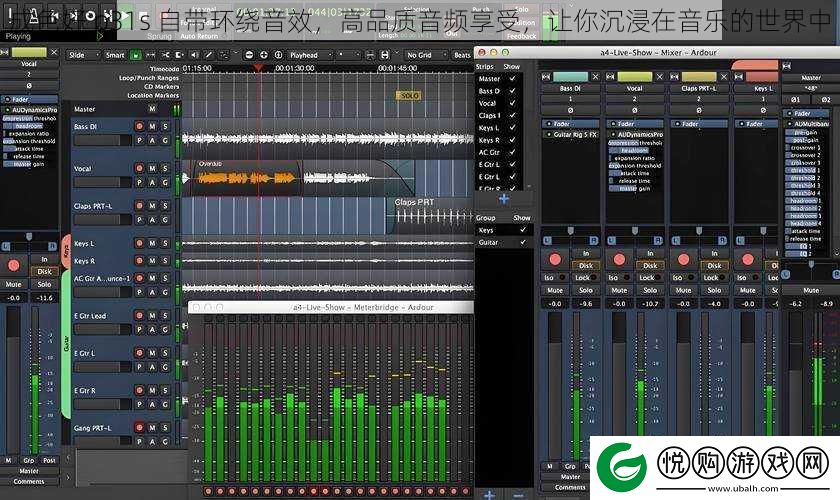Open Bass DI name button in Mixer
Screen dimensions: 840x500
[x=570, y=88]
